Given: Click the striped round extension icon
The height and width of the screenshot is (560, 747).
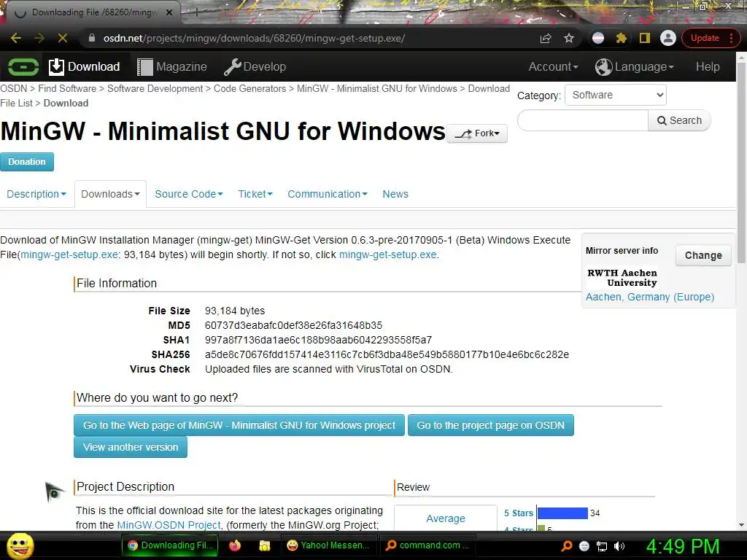Looking at the screenshot, I should click(x=598, y=38).
